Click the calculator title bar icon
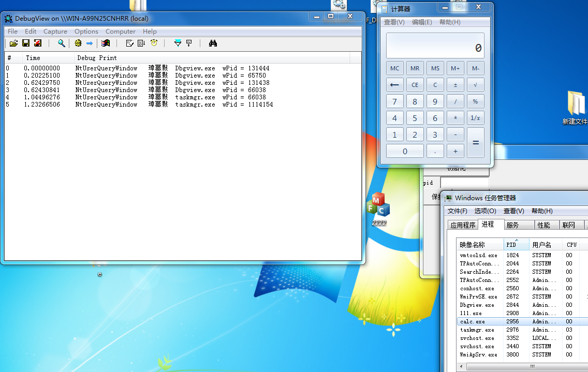 pos(385,9)
